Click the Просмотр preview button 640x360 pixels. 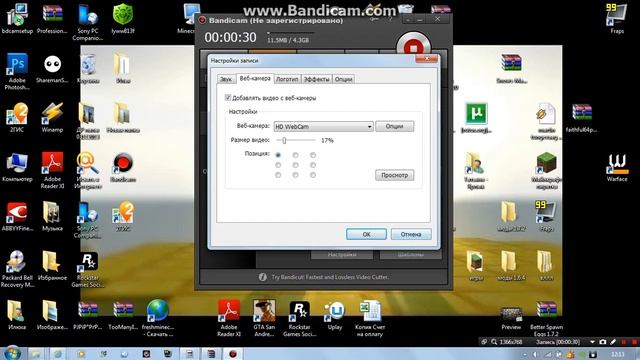click(394, 175)
